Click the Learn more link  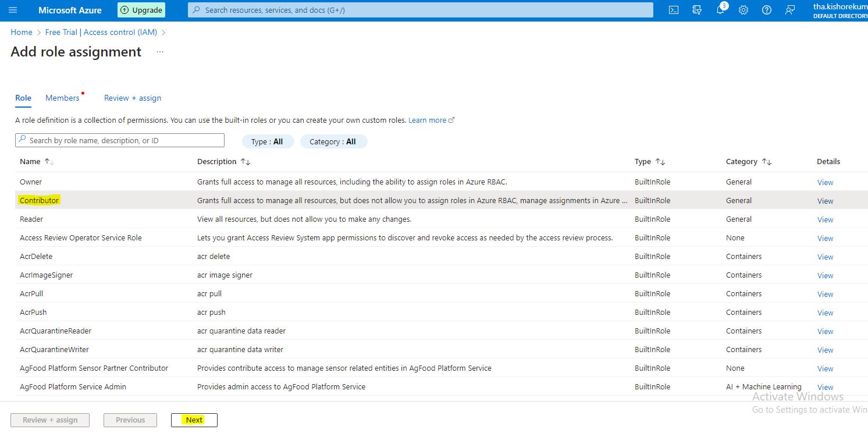tap(428, 120)
